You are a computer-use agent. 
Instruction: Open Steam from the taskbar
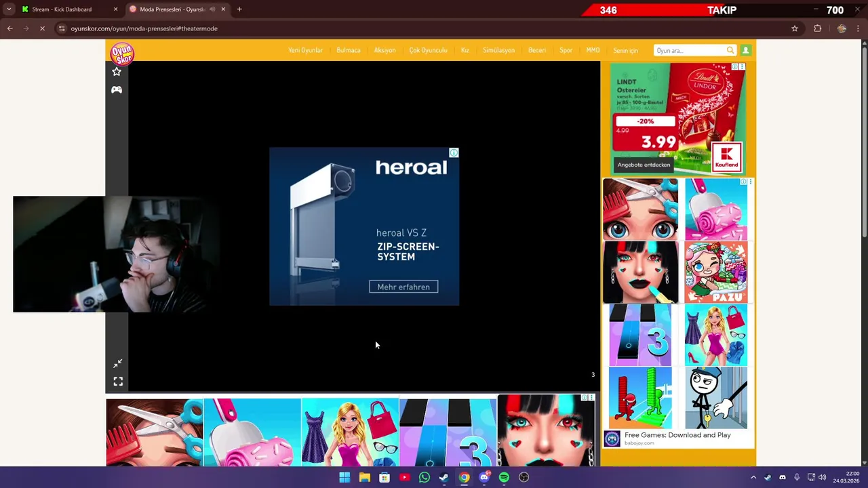coord(444,477)
